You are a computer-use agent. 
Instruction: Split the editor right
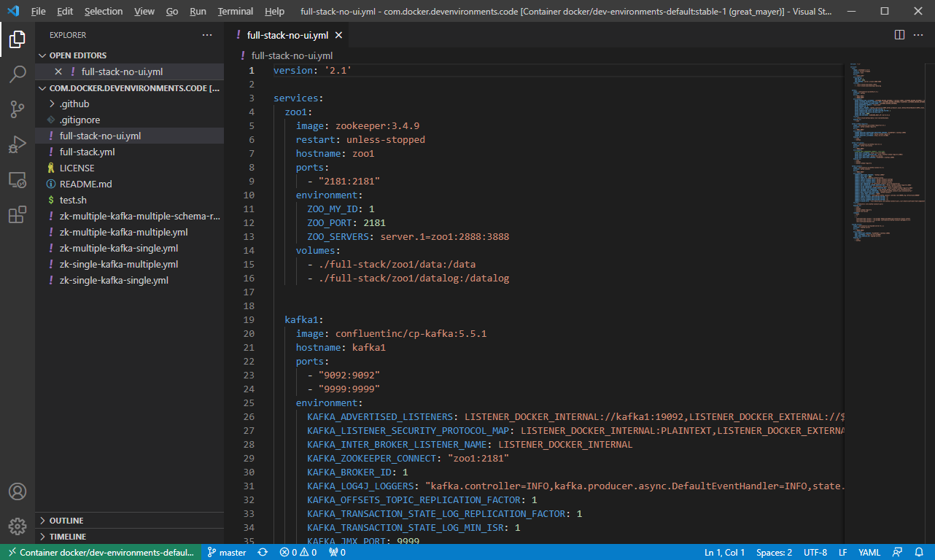tap(899, 34)
